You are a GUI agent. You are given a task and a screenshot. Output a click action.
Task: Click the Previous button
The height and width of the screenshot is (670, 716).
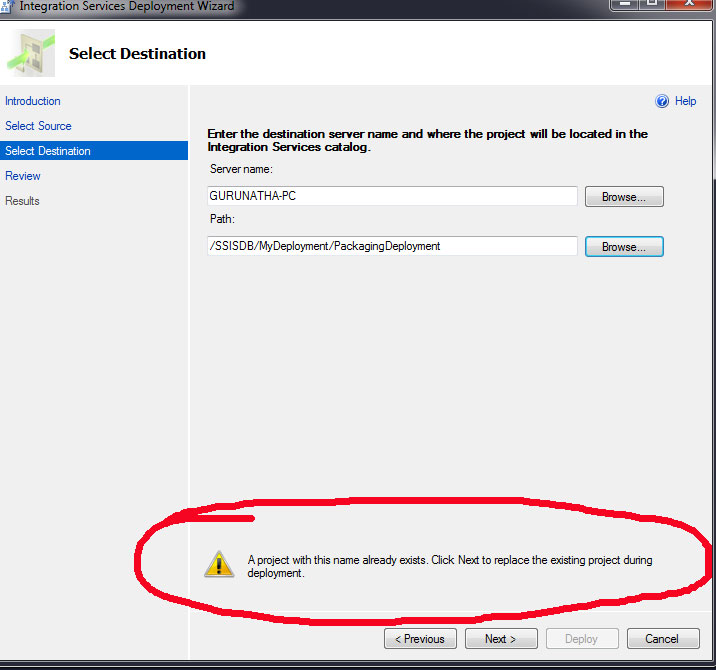420,638
